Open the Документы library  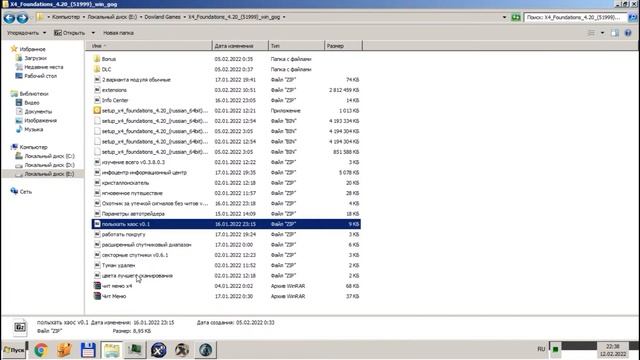pos(38,111)
